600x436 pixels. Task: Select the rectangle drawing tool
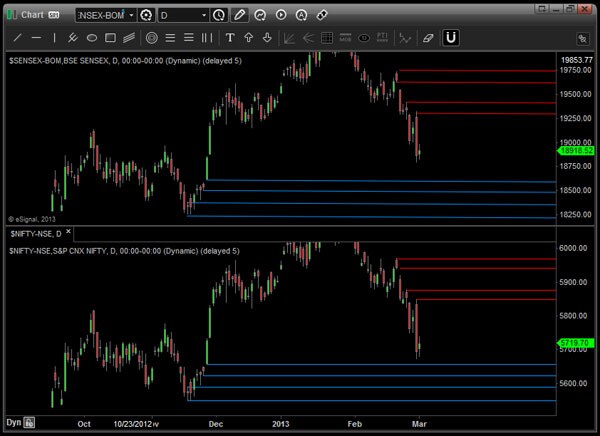pyautogui.click(x=111, y=38)
